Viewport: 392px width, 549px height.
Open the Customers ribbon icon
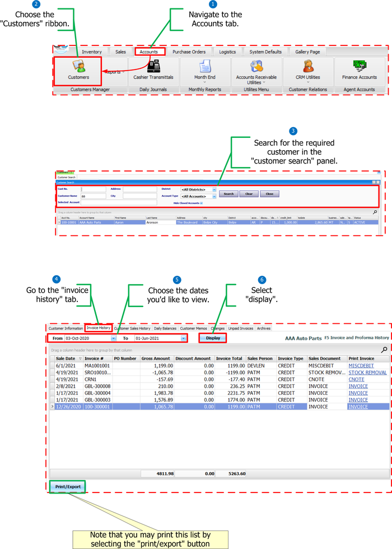[78, 71]
